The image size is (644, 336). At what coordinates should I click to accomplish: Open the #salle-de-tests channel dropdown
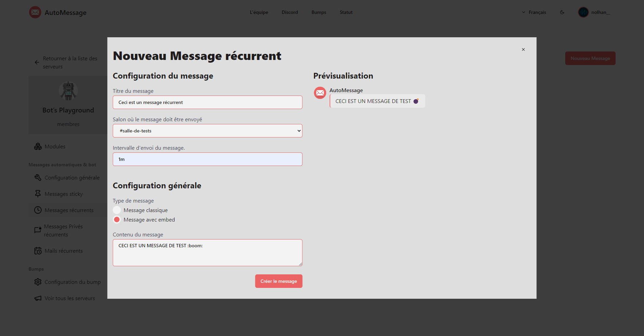pyautogui.click(x=208, y=131)
